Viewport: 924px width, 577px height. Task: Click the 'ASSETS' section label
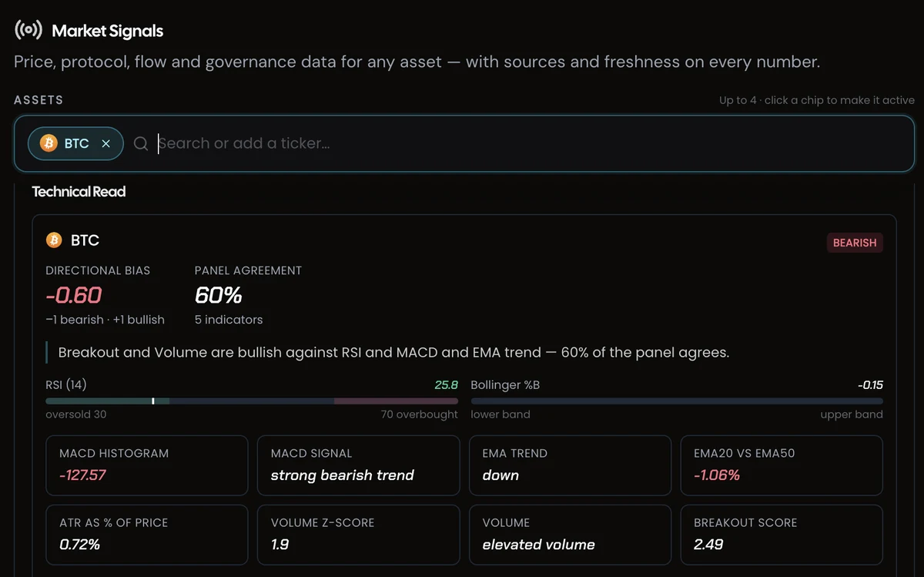pyautogui.click(x=38, y=100)
